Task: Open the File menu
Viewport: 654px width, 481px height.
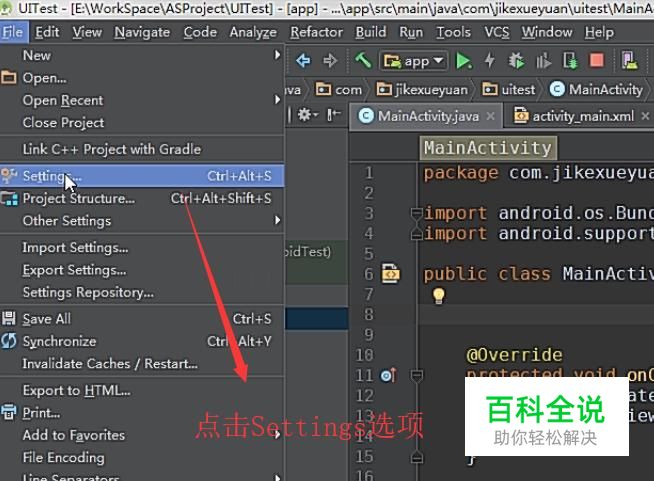Action: coord(13,32)
